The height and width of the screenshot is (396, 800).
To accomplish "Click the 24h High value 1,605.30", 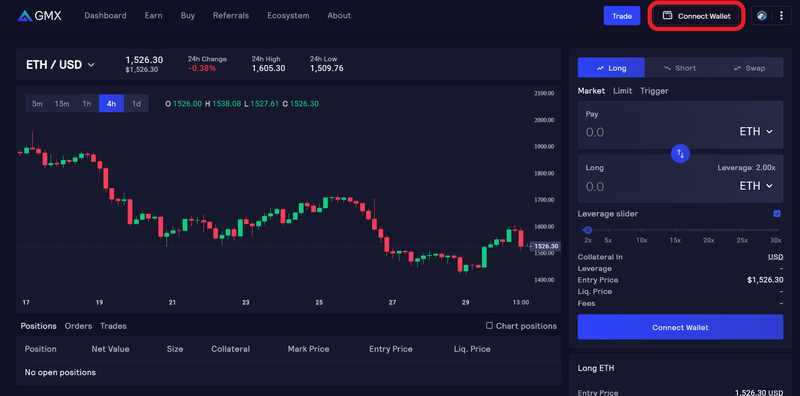I will click(268, 68).
